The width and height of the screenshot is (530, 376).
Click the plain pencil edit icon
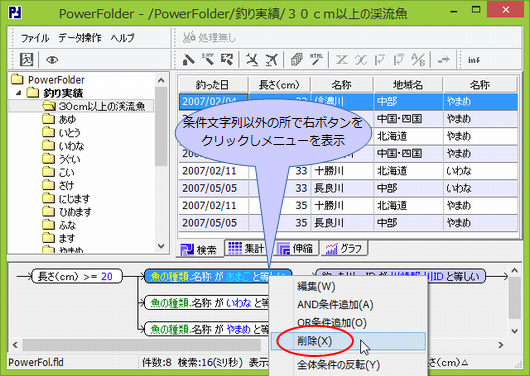tap(188, 60)
